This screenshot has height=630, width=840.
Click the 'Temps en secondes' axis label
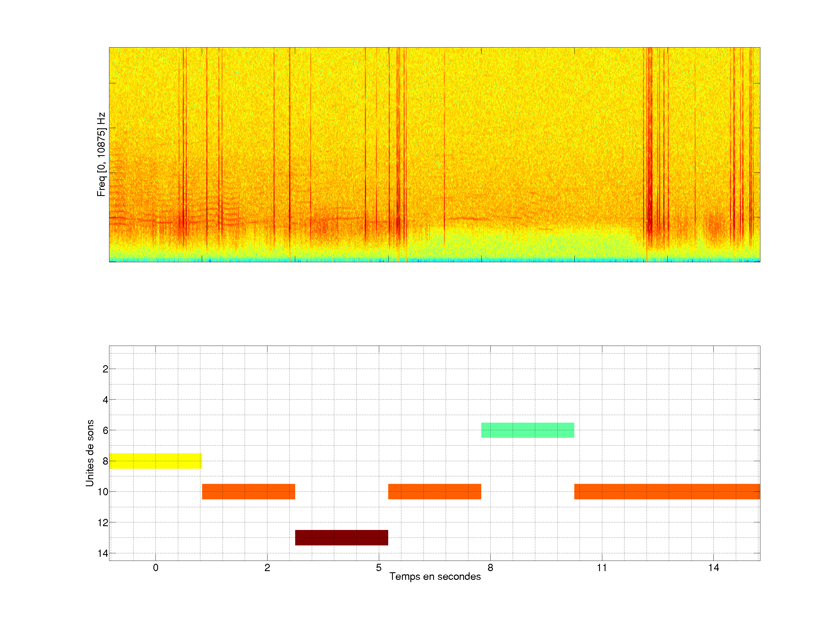[435, 576]
